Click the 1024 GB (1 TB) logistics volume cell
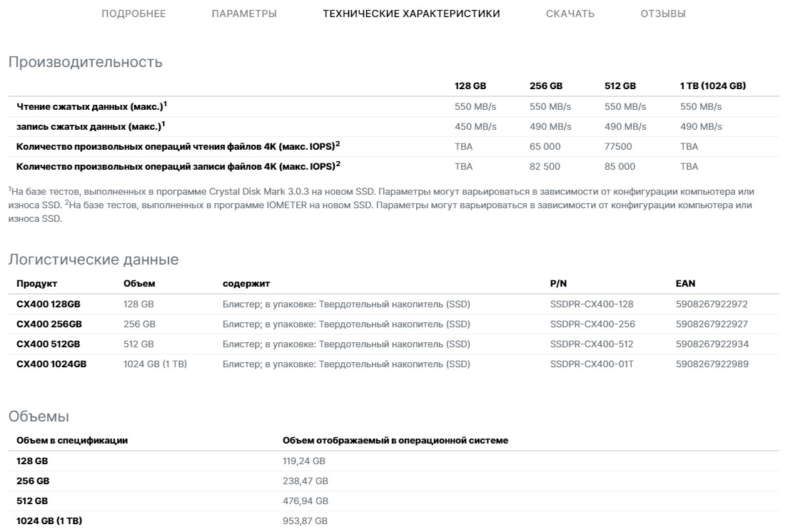The height and width of the screenshot is (532, 793). [x=155, y=364]
